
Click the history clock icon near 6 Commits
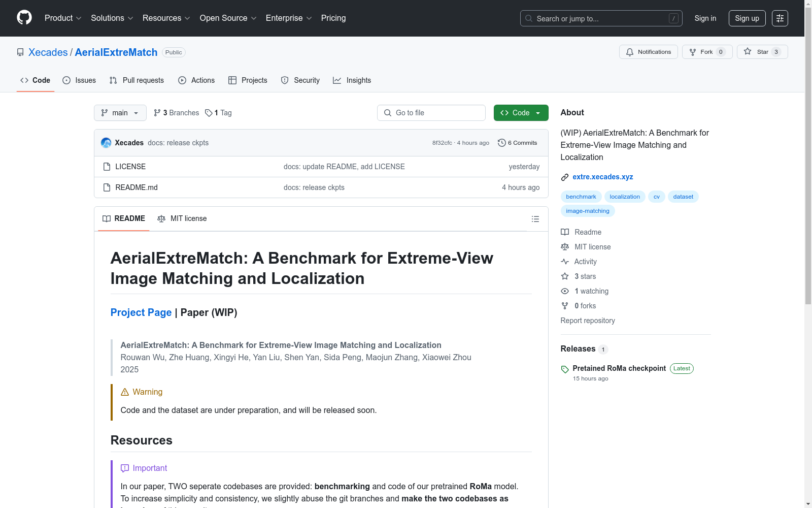(x=502, y=143)
